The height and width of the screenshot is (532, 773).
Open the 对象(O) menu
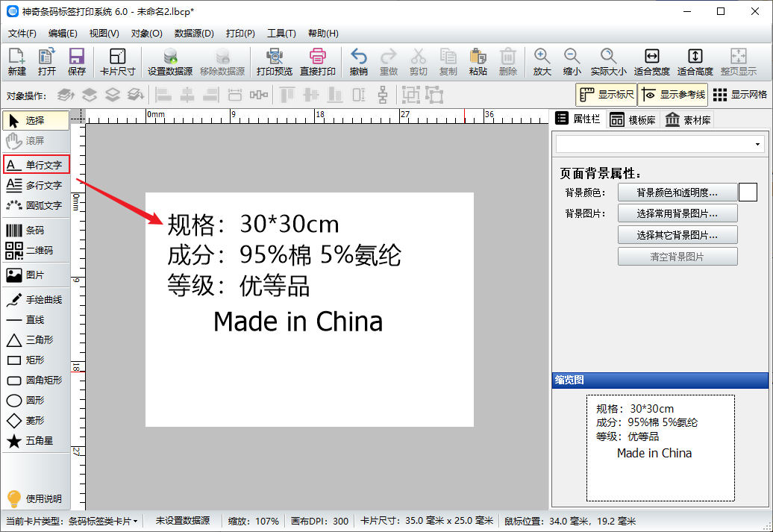tap(146, 34)
